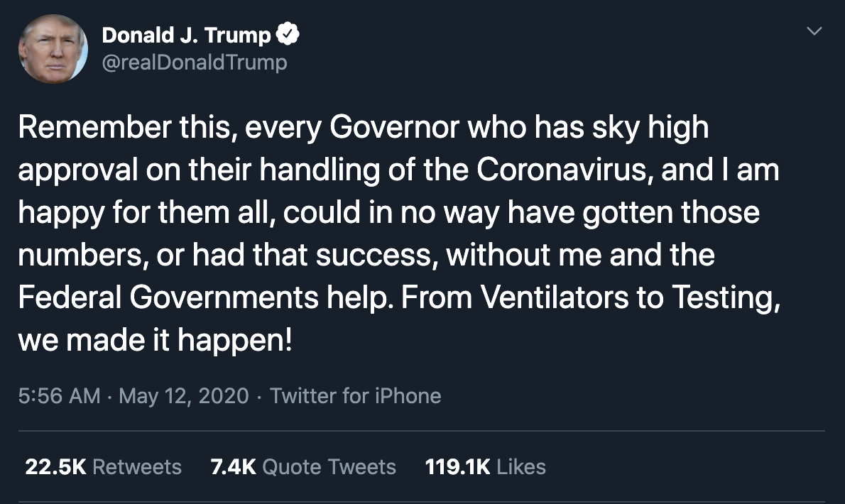Click the word Ventilators in the tweet

[x=555, y=297]
